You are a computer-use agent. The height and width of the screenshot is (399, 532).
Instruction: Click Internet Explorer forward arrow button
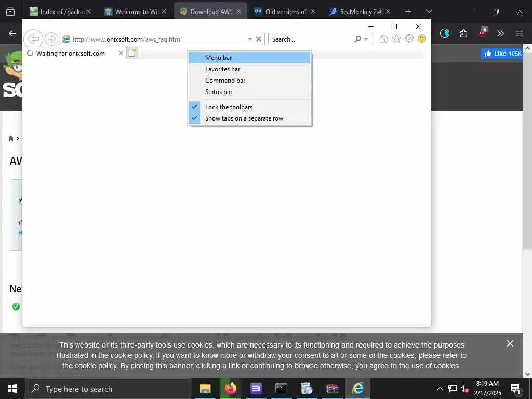point(51,39)
